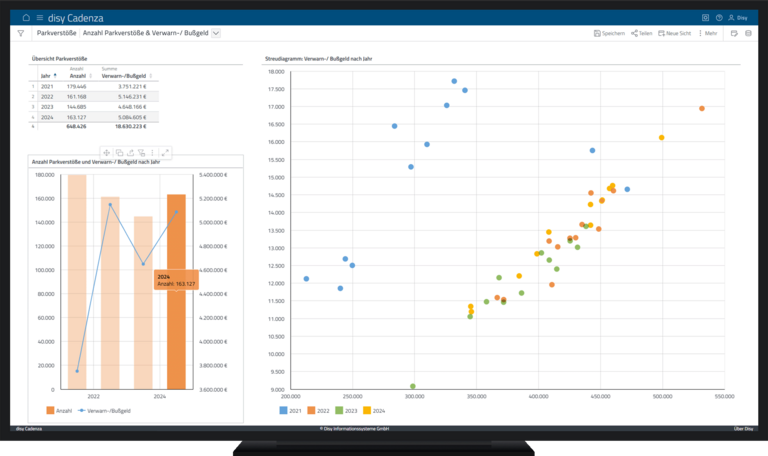Go to the Cadenza home icon

coord(26,18)
